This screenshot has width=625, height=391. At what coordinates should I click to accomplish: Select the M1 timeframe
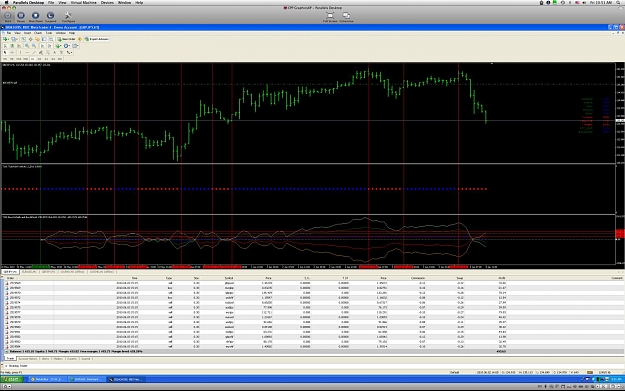pos(5,59)
